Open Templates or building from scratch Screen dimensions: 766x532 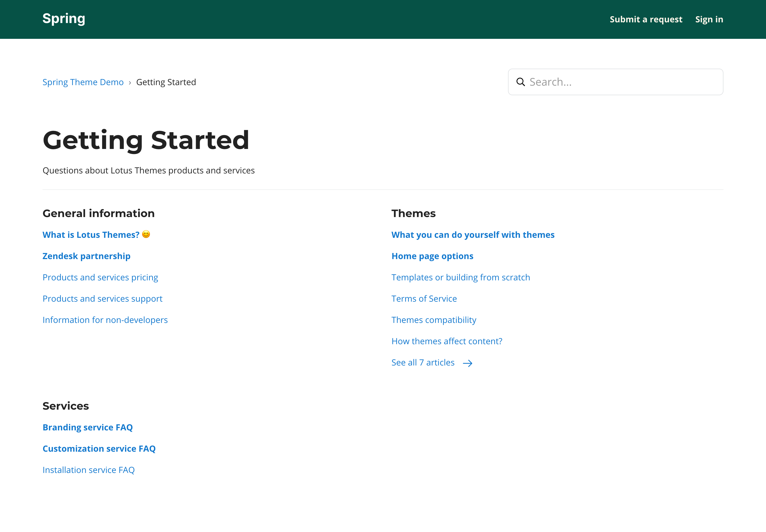pyautogui.click(x=460, y=277)
